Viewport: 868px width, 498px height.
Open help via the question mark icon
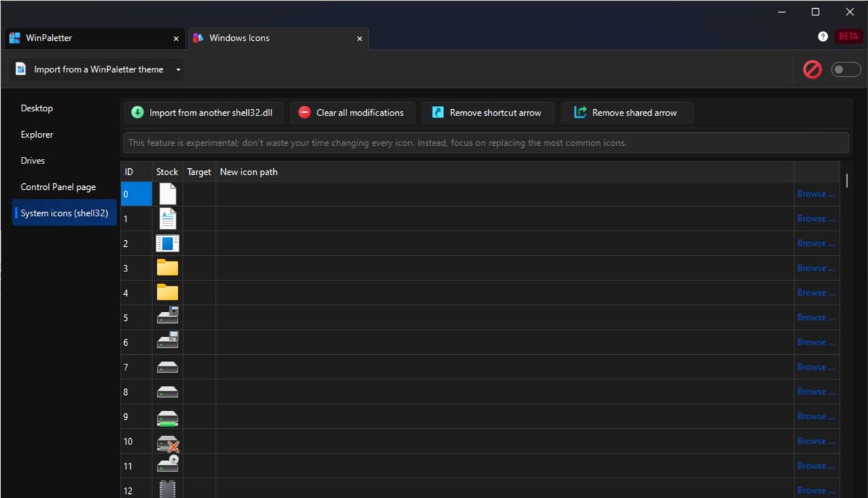(x=823, y=37)
